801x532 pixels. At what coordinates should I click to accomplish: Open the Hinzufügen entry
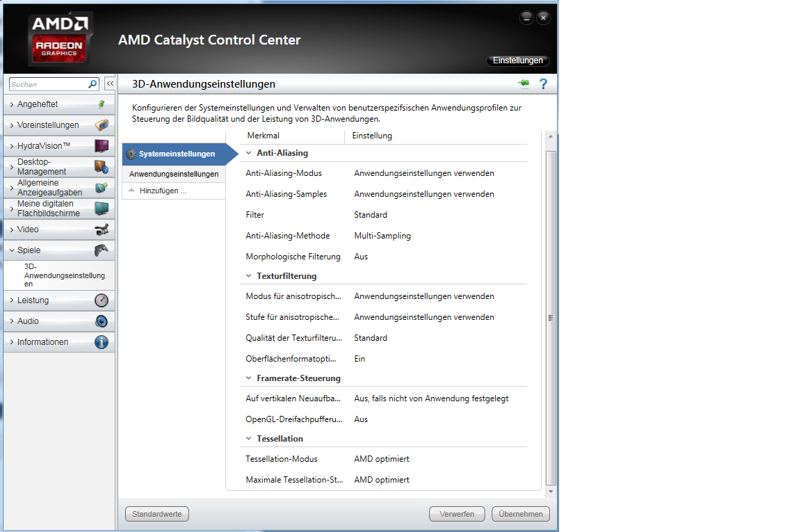coord(174,191)
